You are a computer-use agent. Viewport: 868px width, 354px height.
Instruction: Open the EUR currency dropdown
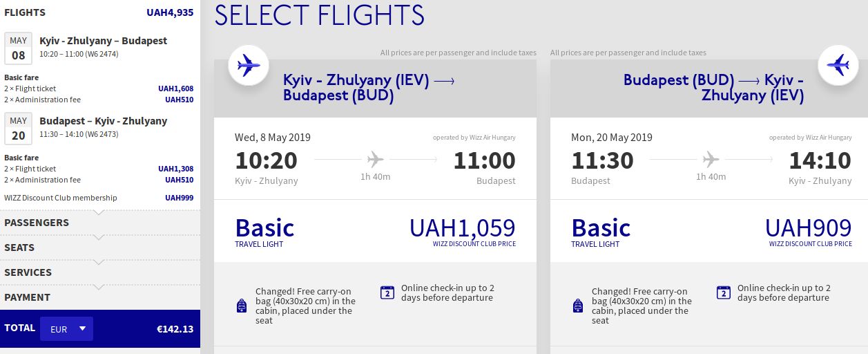click(x=66, y=329)
